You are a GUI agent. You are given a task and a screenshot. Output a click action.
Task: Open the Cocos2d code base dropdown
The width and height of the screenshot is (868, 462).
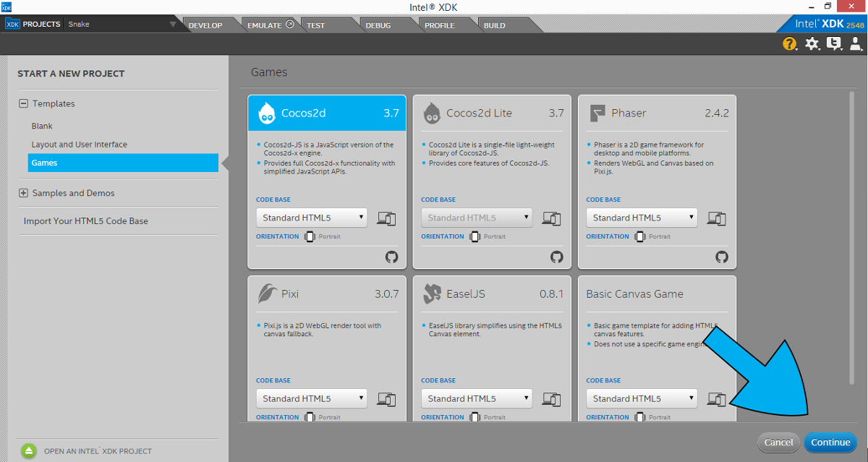coord(312,218)
